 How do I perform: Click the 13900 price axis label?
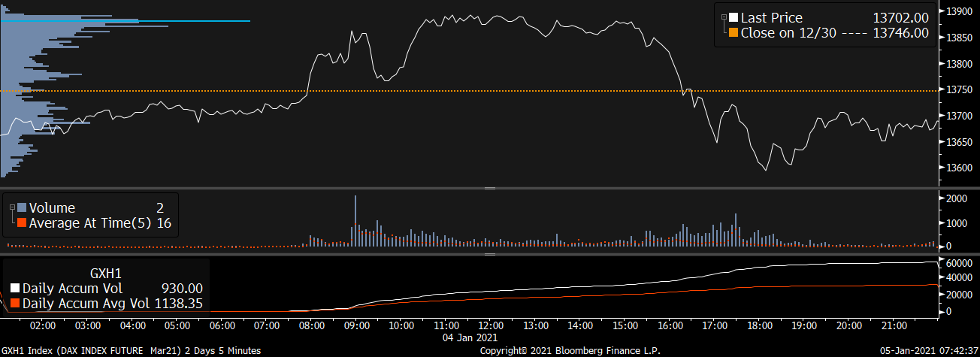tap(961, 11)
